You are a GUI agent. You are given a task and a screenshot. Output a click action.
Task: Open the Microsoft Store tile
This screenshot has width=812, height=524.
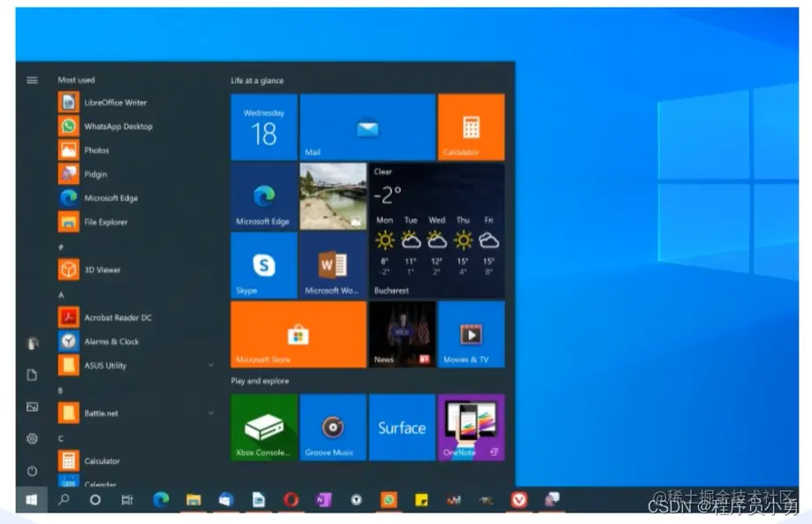point(299,335)
